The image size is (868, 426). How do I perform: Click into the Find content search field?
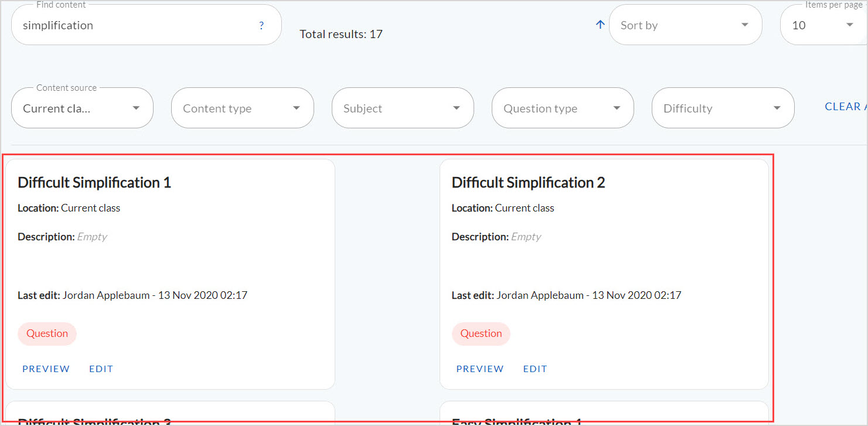click(x=117, y=25)
